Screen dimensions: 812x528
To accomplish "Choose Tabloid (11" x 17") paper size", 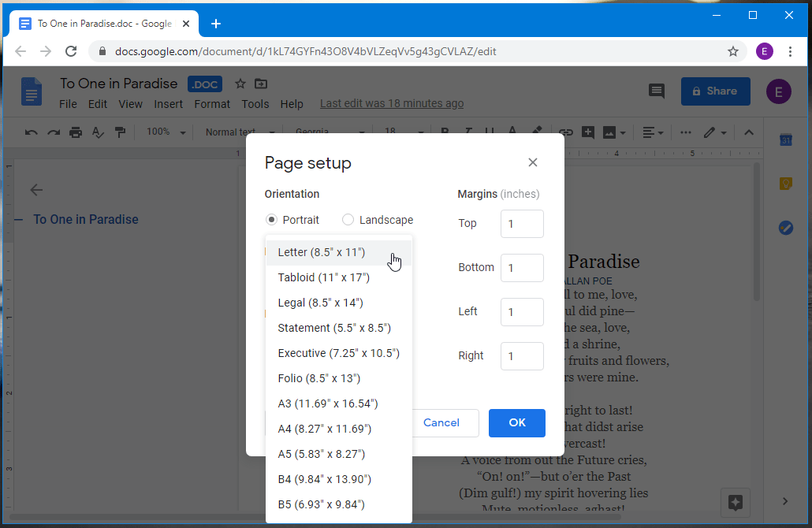I will point(339,277).
